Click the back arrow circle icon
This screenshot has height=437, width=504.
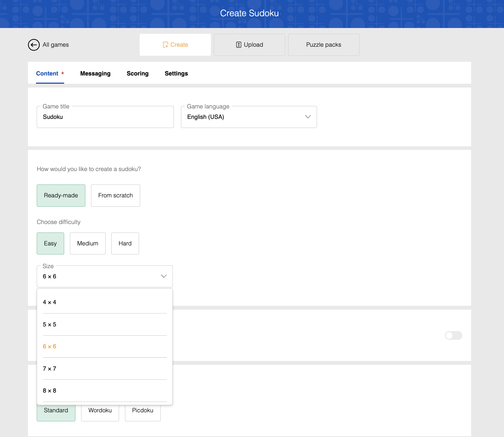tap(34, 45)
